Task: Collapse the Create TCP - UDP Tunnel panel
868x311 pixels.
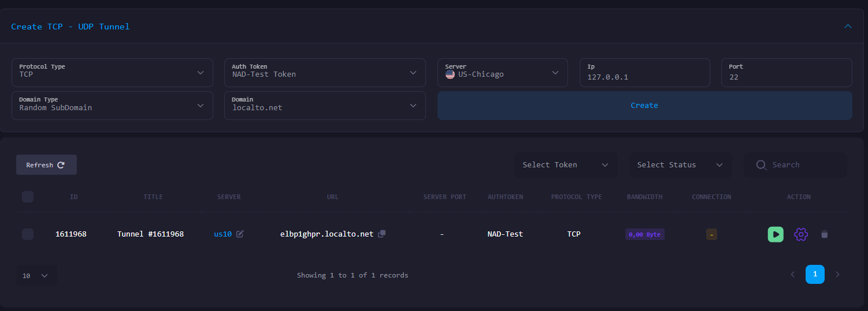Action: (848, 27)
